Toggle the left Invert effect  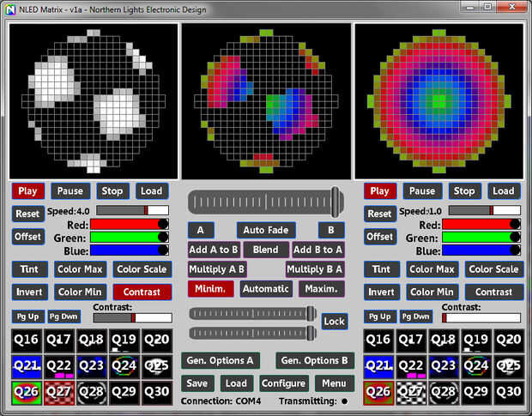29,292
